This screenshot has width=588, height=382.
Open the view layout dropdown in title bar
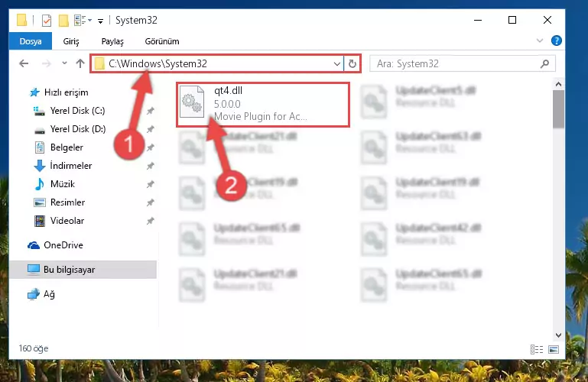tap(83, 20)
